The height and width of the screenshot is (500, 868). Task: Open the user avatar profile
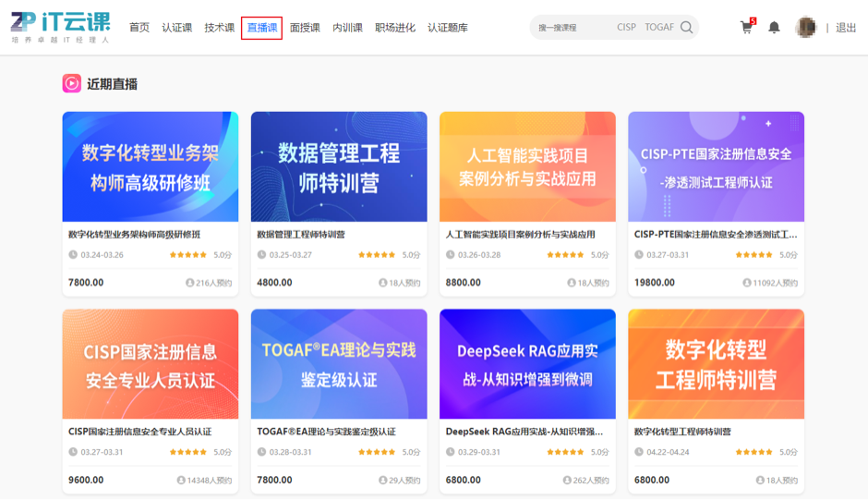[805, 28]
